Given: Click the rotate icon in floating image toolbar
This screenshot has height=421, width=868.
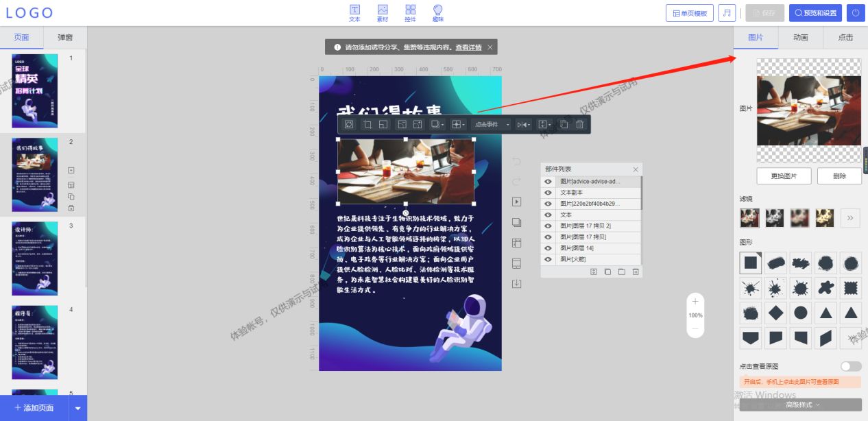Looking at the screenshot, I should [348, 124].
